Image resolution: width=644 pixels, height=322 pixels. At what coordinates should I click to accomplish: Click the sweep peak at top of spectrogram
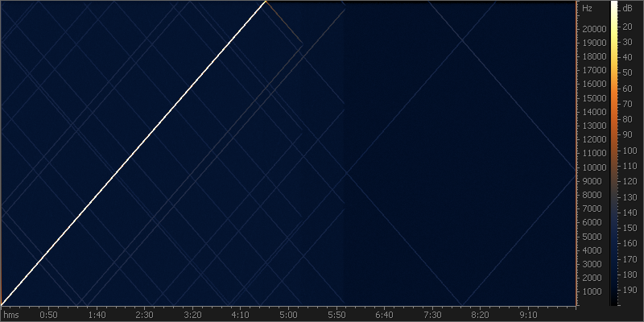pos(266,2)
